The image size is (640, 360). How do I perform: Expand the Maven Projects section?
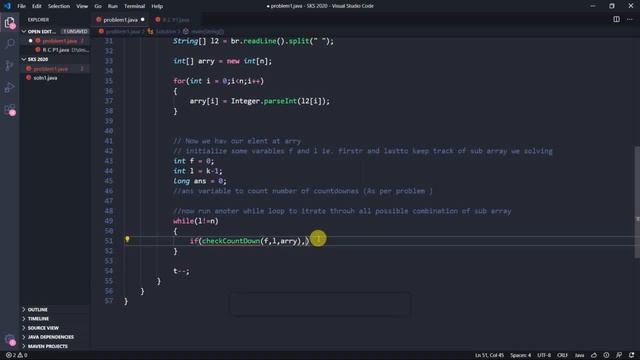pyautogui.click(x=24, y=346)
